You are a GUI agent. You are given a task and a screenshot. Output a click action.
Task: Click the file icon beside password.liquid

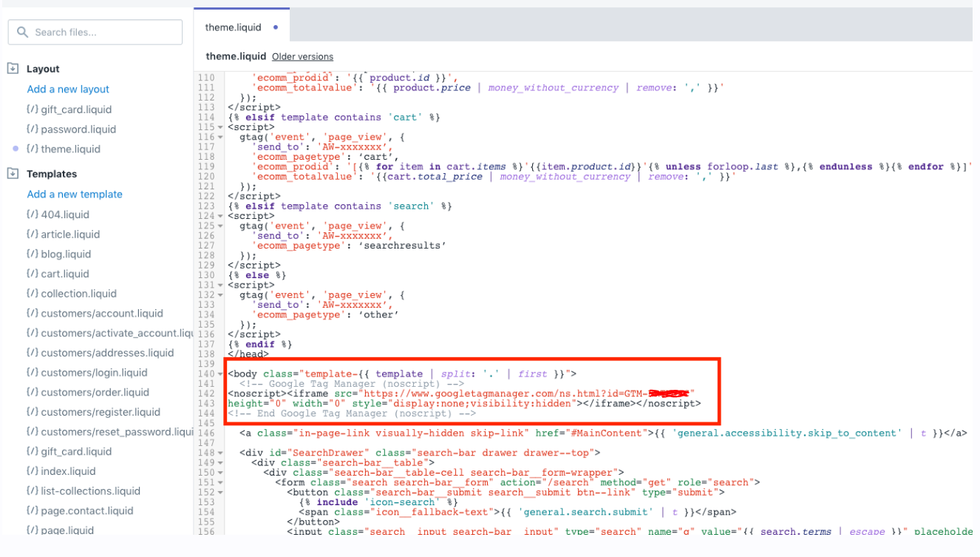(33, 129)
